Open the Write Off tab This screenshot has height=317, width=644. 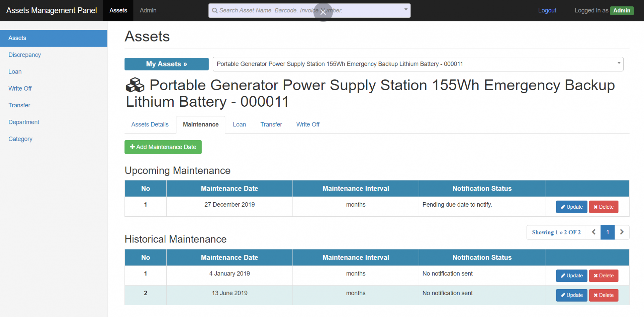[308, 124]
